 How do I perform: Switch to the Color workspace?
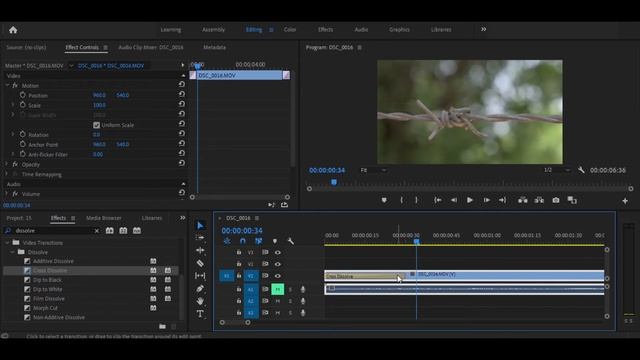290,29
